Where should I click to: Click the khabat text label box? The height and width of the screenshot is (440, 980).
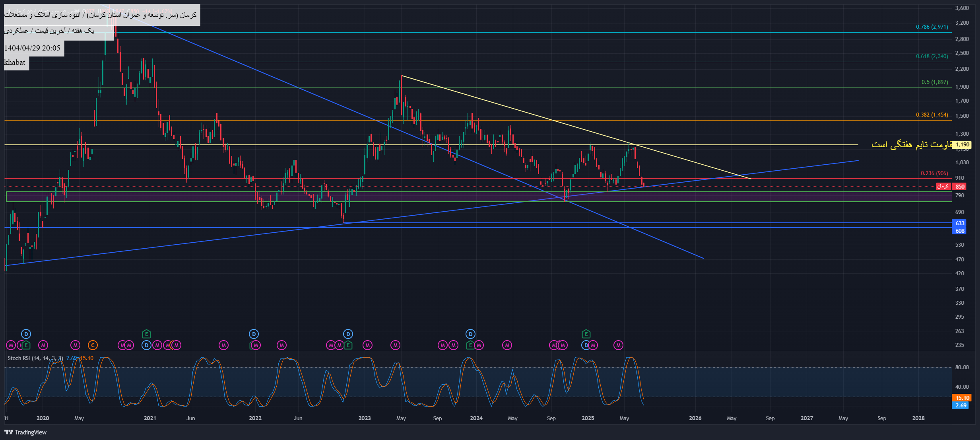pyautogui.click(x=16, y=62)
